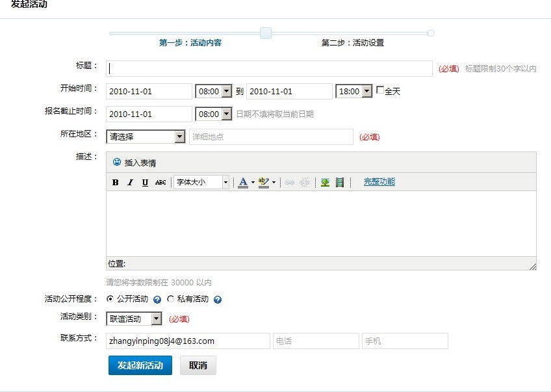Click the 位置: status bar text
The height and width of the screenshot is (392, 551).
tap(117, 264)
